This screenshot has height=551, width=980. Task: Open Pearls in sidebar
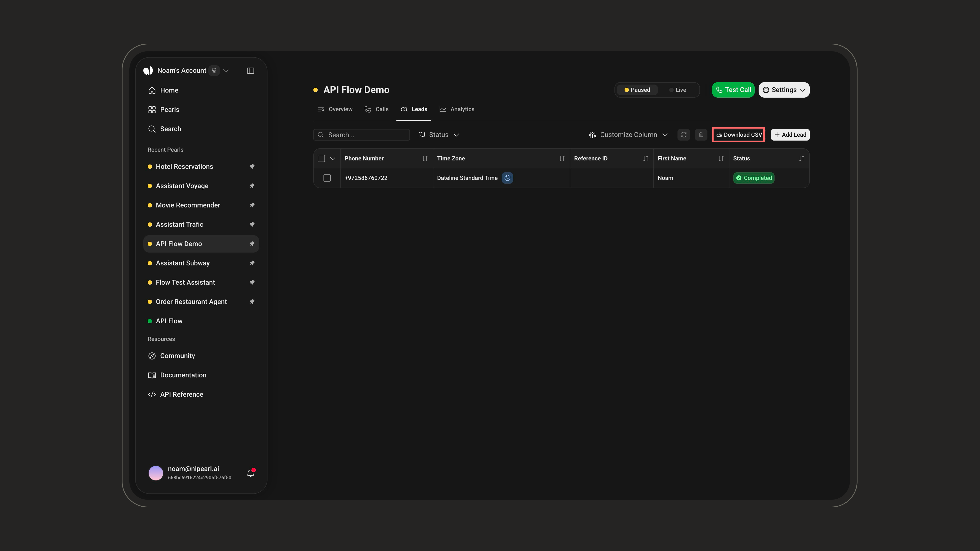click(201, 109)
